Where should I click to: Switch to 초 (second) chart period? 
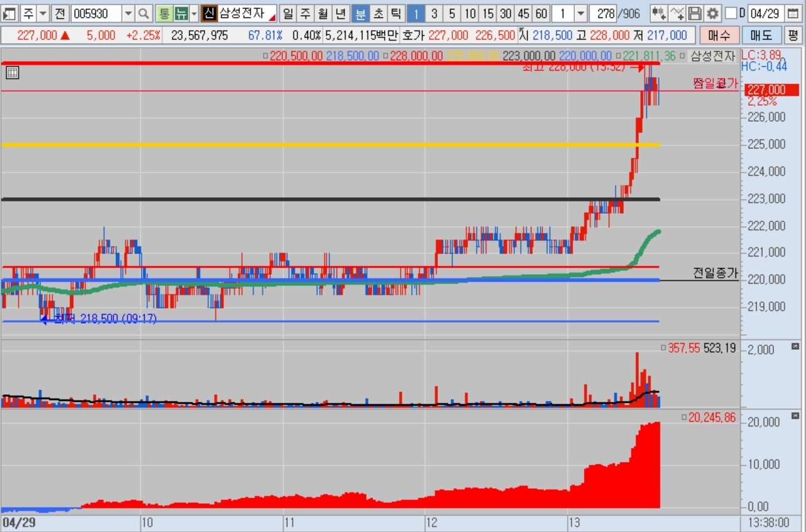(x=379, y=13)
